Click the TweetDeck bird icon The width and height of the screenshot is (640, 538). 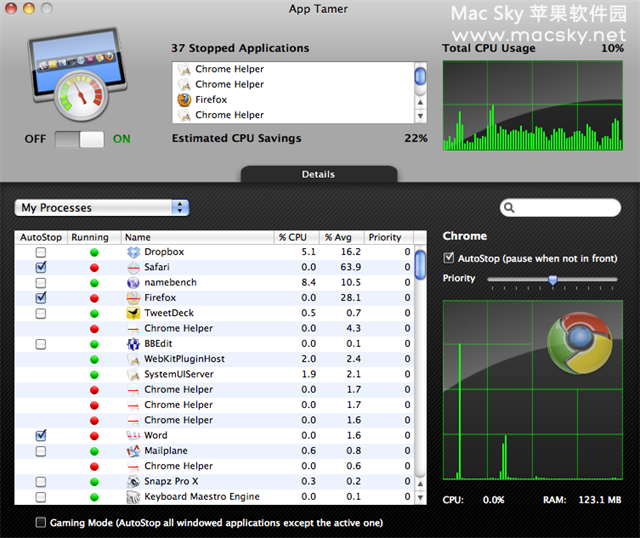point(133,313)
